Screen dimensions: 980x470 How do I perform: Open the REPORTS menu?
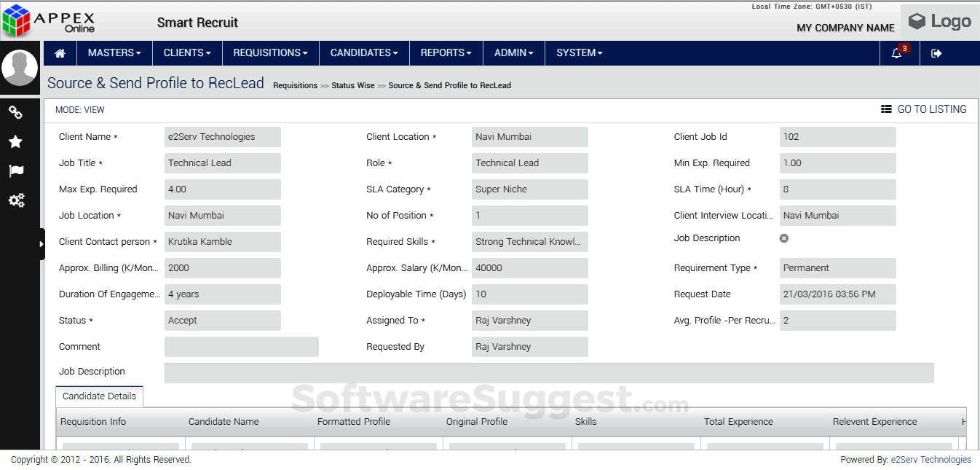pyautogui.click(x=446, y=52)
